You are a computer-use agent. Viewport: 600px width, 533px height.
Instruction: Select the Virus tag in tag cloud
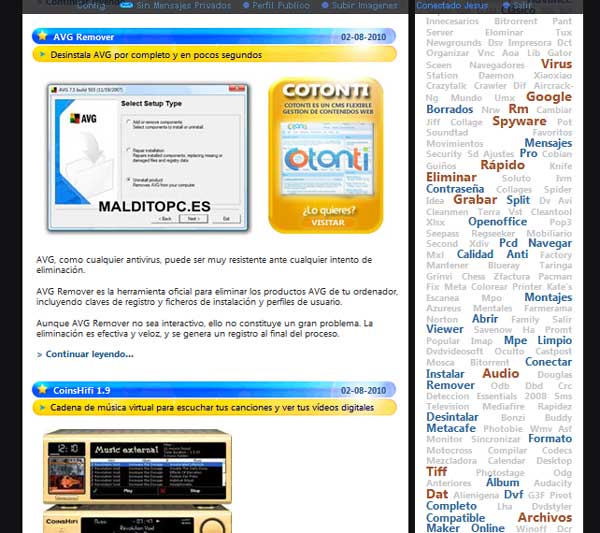pyautogui.click(x=556, y=64)
